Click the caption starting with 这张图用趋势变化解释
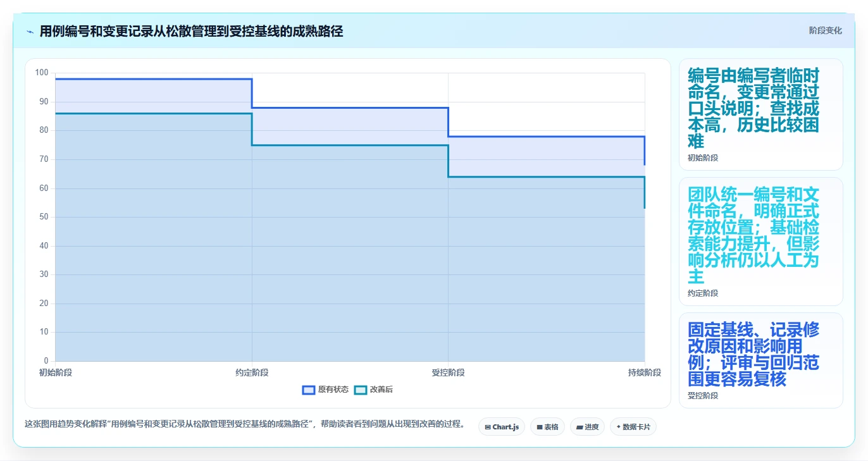 (x=244, y=424)
